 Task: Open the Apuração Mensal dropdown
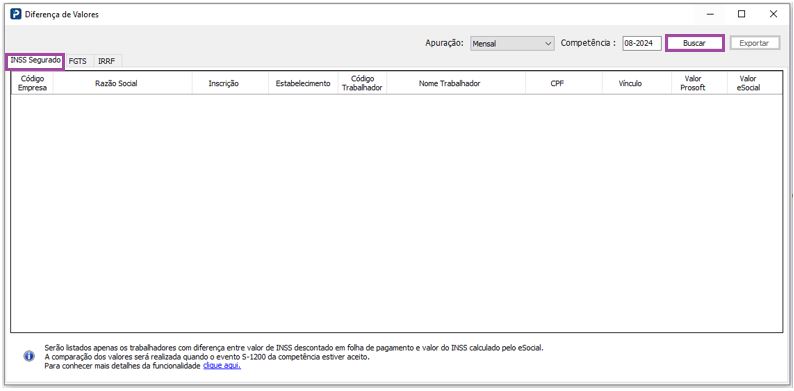pos(512,44)
